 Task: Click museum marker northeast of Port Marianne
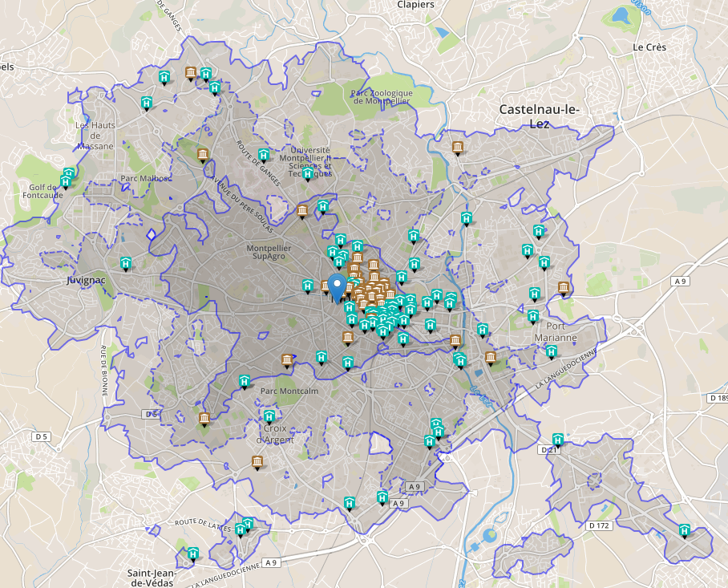pos(564,289)
